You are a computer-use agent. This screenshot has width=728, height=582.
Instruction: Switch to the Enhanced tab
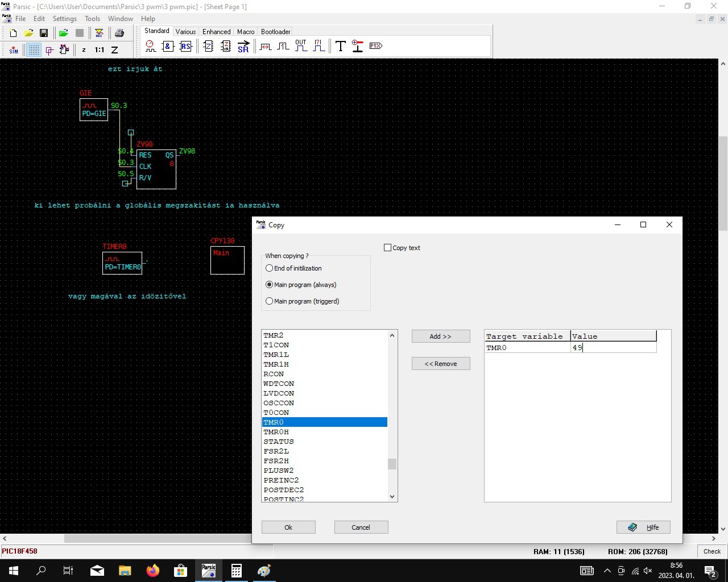(216, 32)
